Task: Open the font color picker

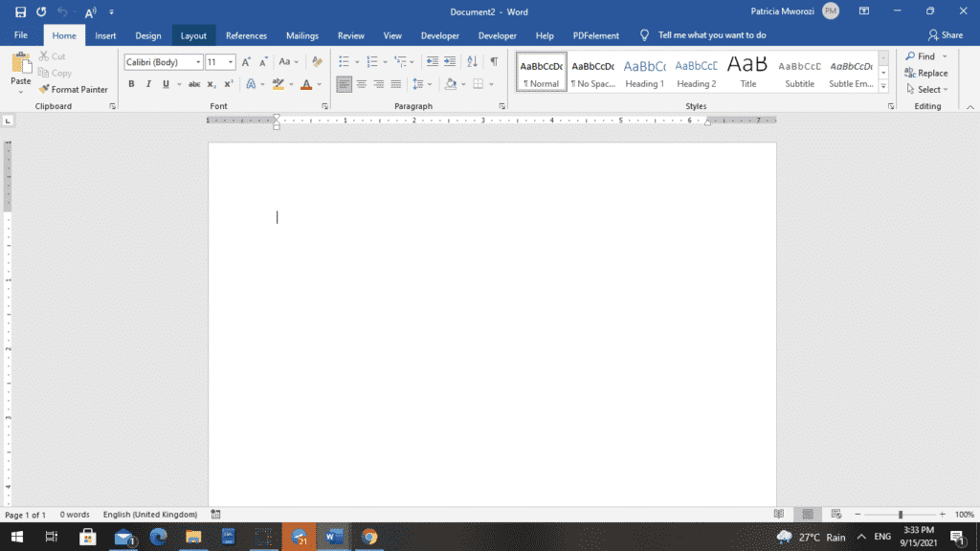Action: 319,84
